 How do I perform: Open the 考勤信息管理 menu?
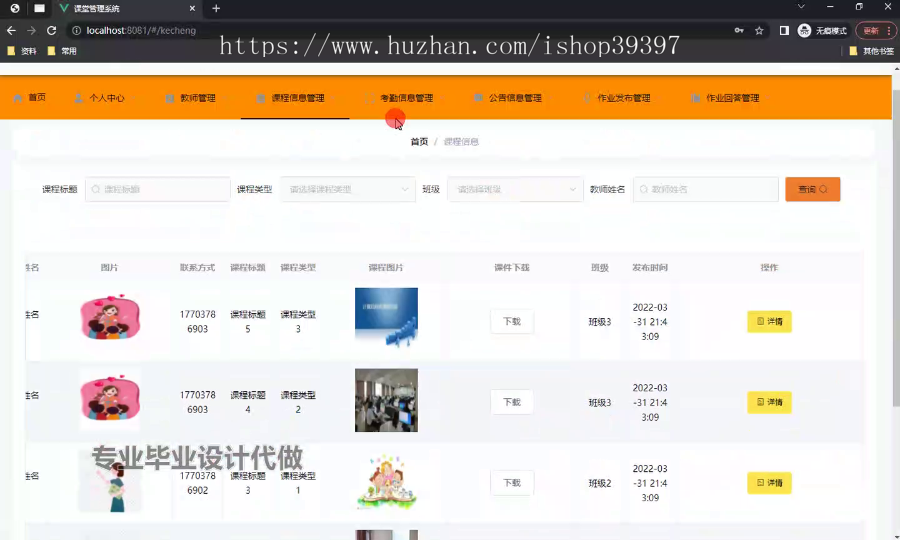pos(404,98)
